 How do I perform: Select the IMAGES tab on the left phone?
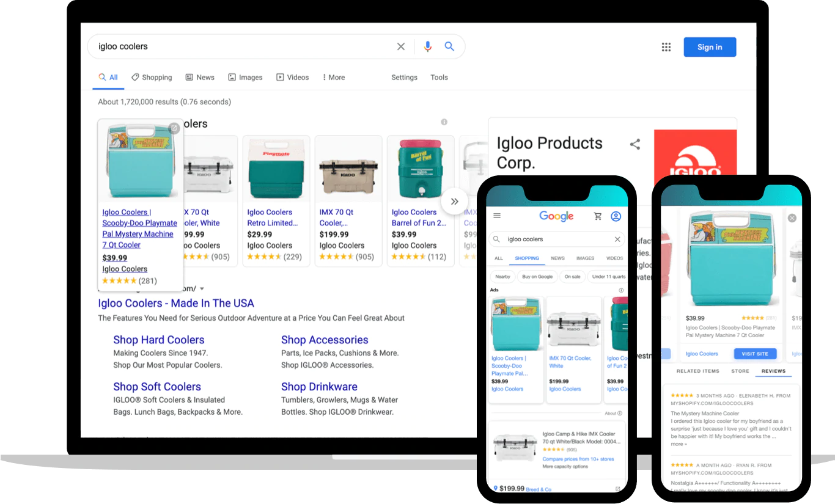point(585,258)
